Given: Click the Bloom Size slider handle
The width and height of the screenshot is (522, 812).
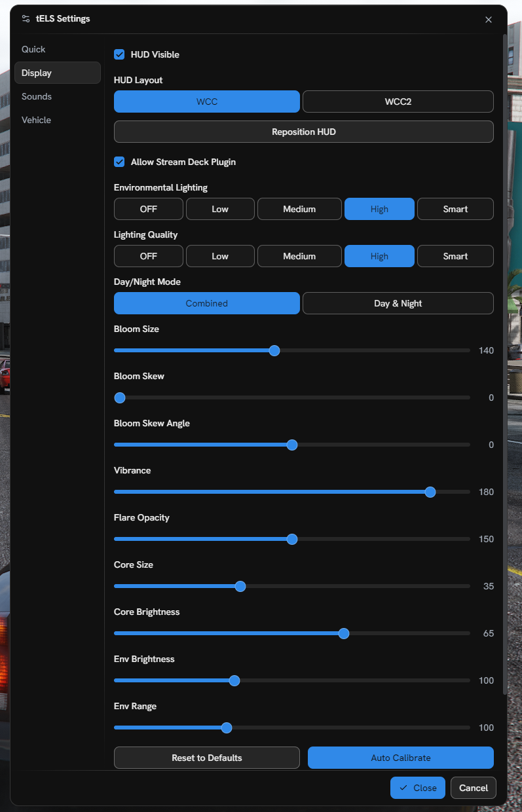Looking at the screenshot, I should [x=274, y=350].
